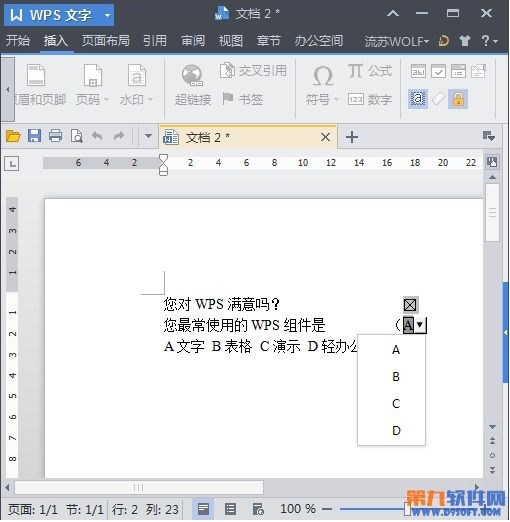Collapse the ribbon with up chevron
This screenshot has width=510, height=522.
393,14
